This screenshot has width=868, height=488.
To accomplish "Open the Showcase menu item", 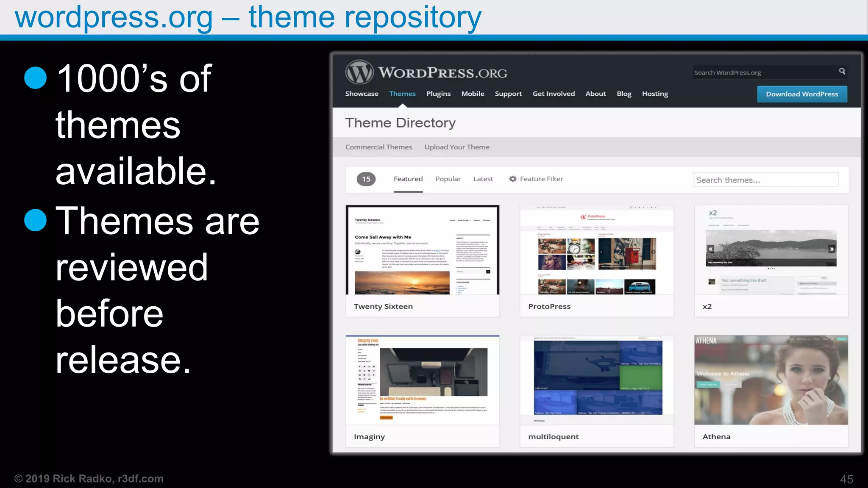I will [x=362, y=94].
